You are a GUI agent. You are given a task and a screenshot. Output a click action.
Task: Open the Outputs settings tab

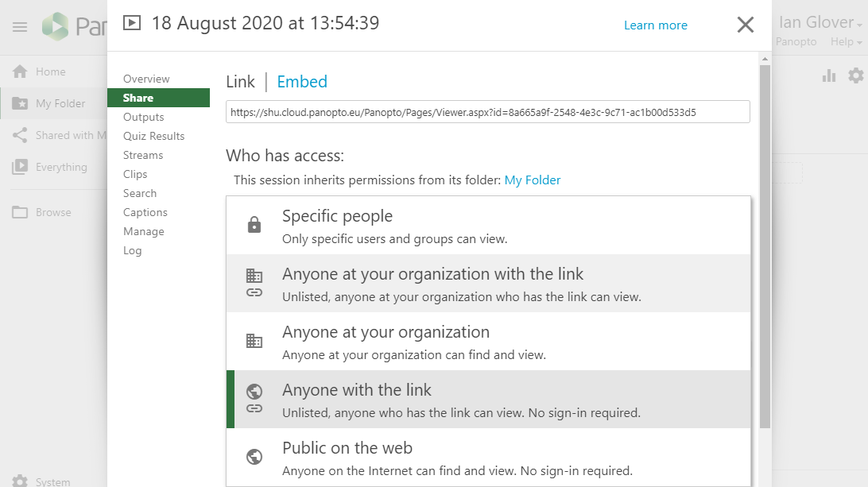pos(144,118)
